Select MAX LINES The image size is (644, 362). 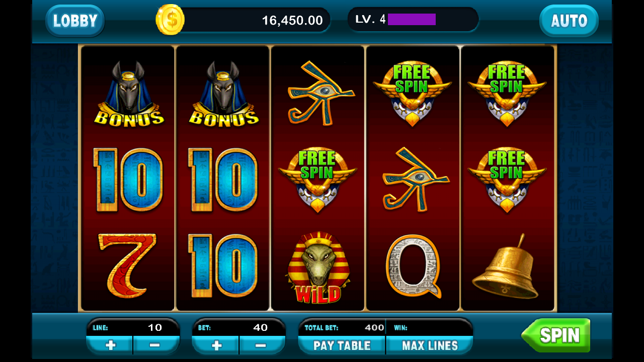pyautogui.click(x=430, y=345)
